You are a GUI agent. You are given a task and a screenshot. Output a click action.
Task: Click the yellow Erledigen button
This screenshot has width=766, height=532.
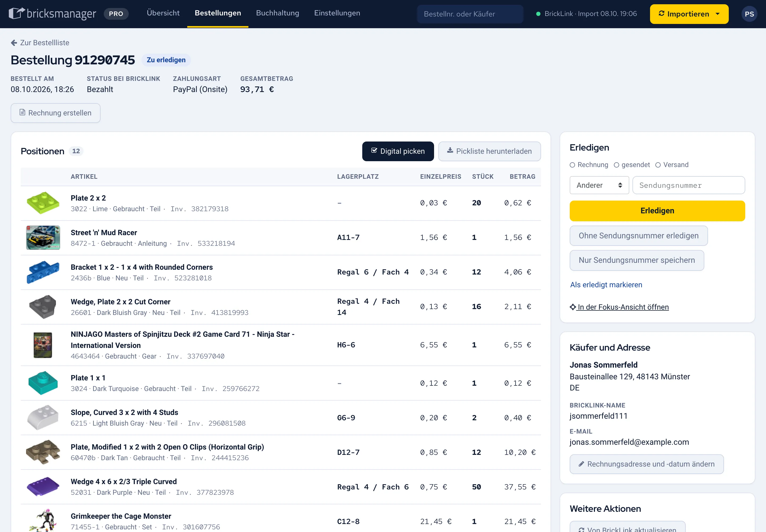point(657,211)
